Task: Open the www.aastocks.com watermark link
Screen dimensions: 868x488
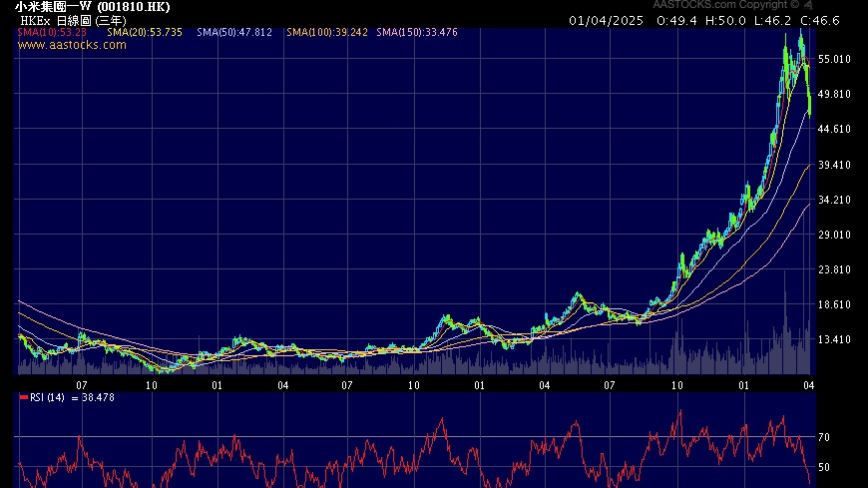Action: click(x=72, y=45)
